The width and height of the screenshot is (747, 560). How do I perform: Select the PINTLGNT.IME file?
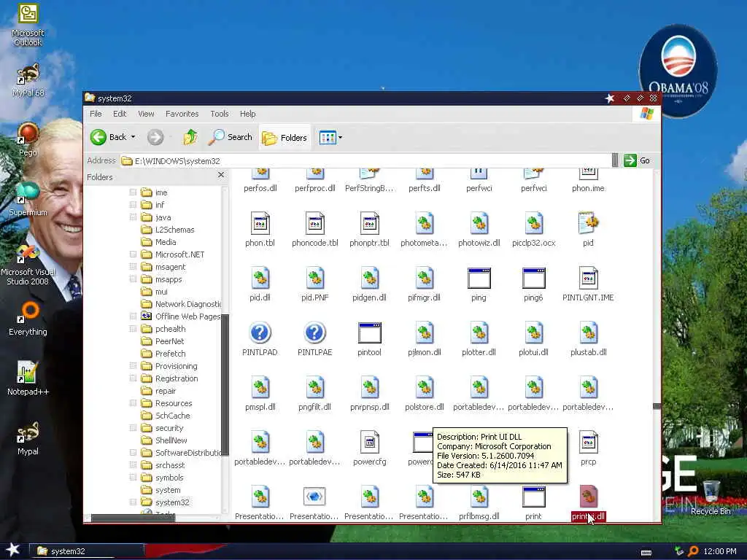click(588, 284)
